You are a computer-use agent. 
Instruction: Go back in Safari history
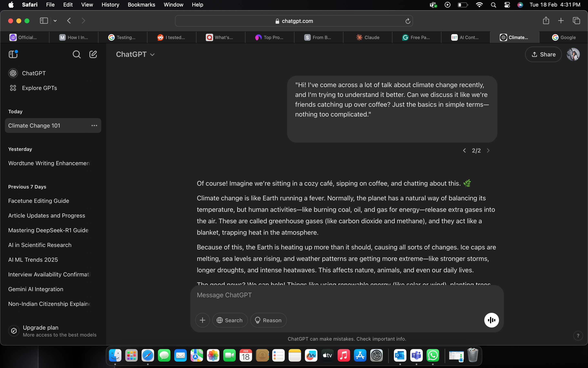[69, 21]
